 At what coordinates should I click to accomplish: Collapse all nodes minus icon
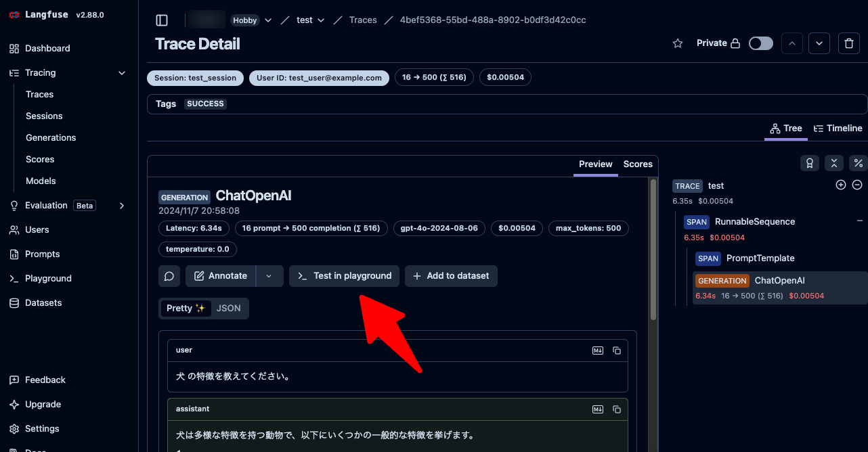pyautogui.click(x=857, y=185)
